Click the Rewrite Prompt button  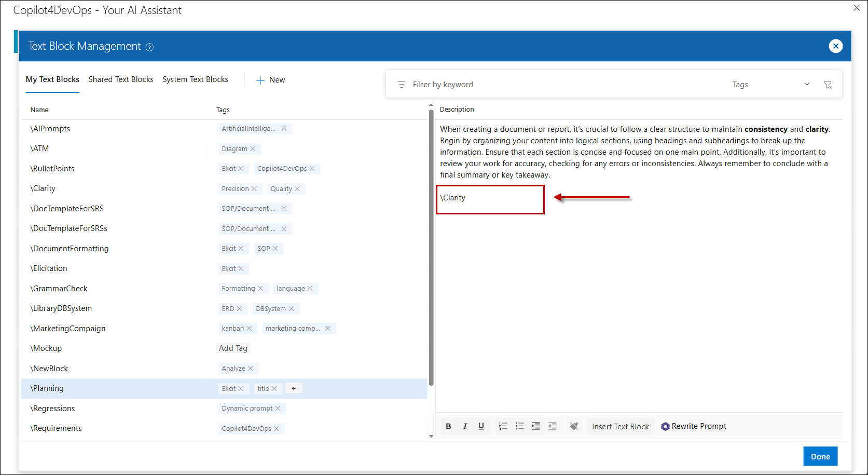[x=694, y=426]
